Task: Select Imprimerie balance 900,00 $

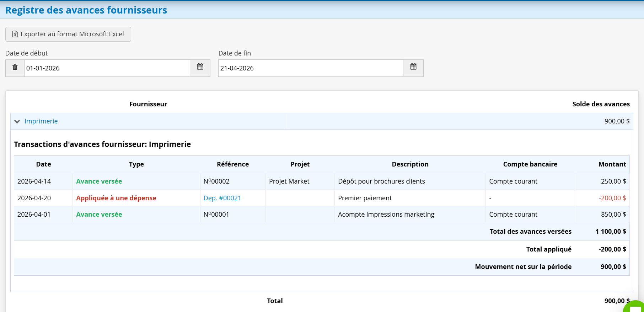Action: (617, 121)
